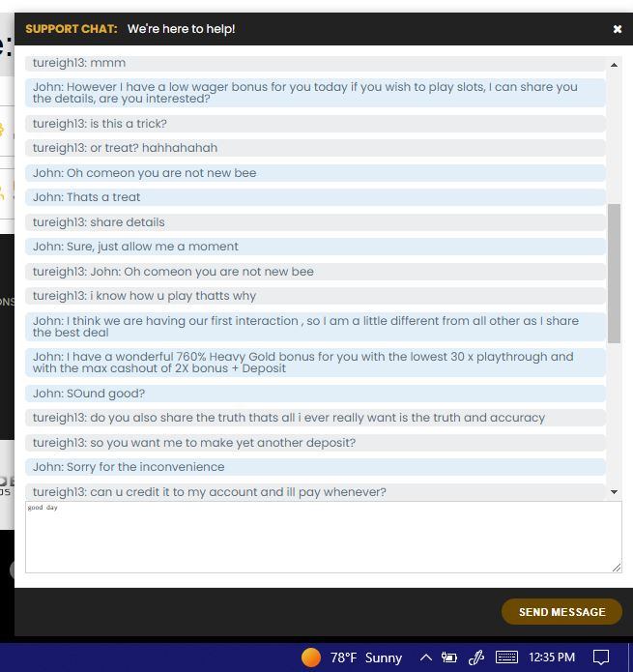This screenshot has height=672, width=633.
Task: Click the textarea resize grip corner
Action: pyautogui.click(x=617, y=568)
